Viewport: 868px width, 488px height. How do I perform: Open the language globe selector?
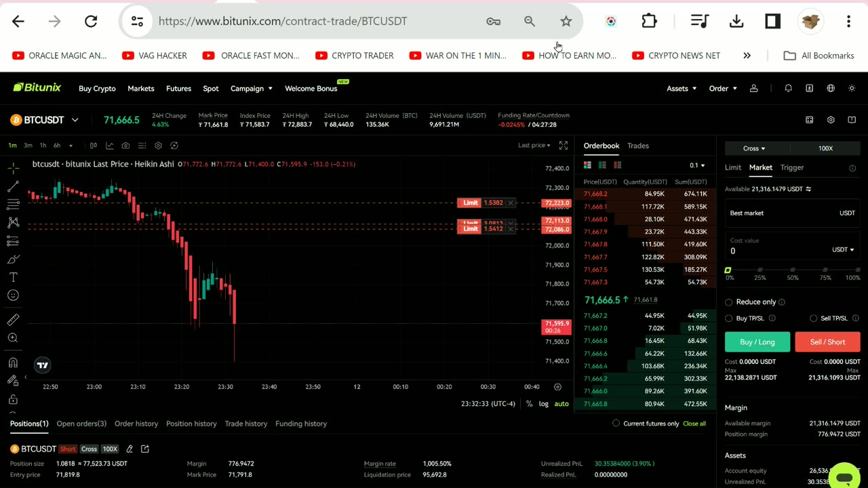click(831, 88)
